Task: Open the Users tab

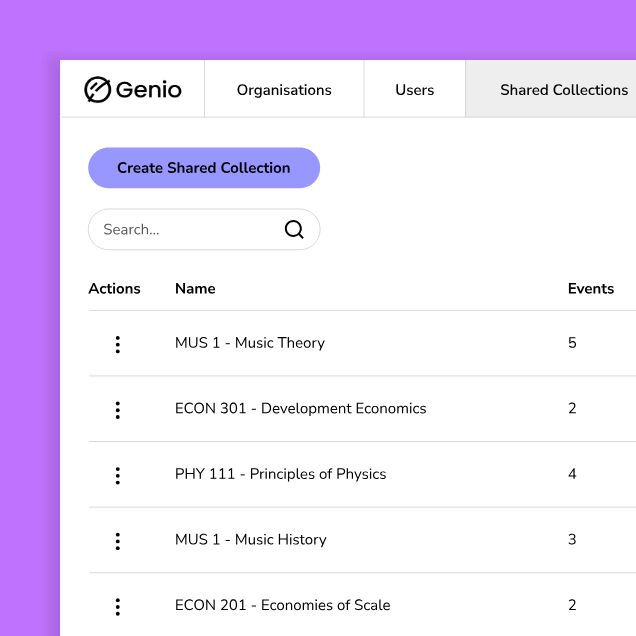Action: [x=414, y=90]
